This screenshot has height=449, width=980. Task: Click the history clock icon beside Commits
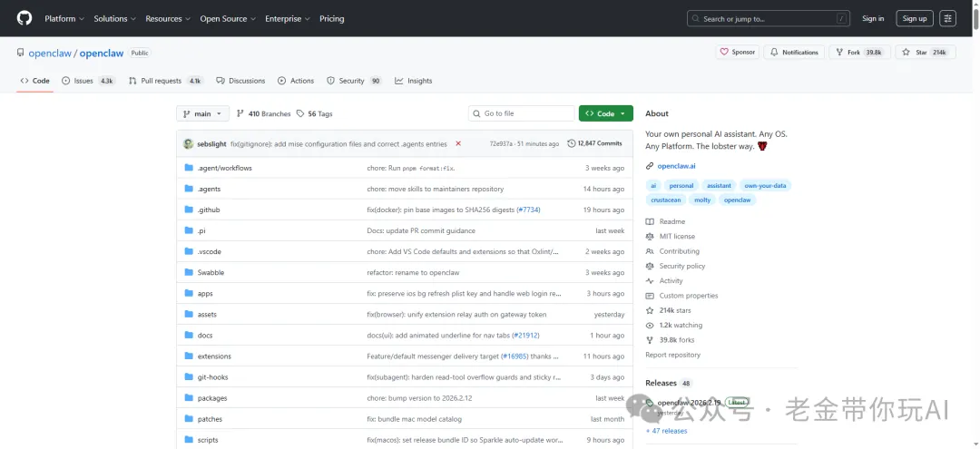(x=572, y=143)
